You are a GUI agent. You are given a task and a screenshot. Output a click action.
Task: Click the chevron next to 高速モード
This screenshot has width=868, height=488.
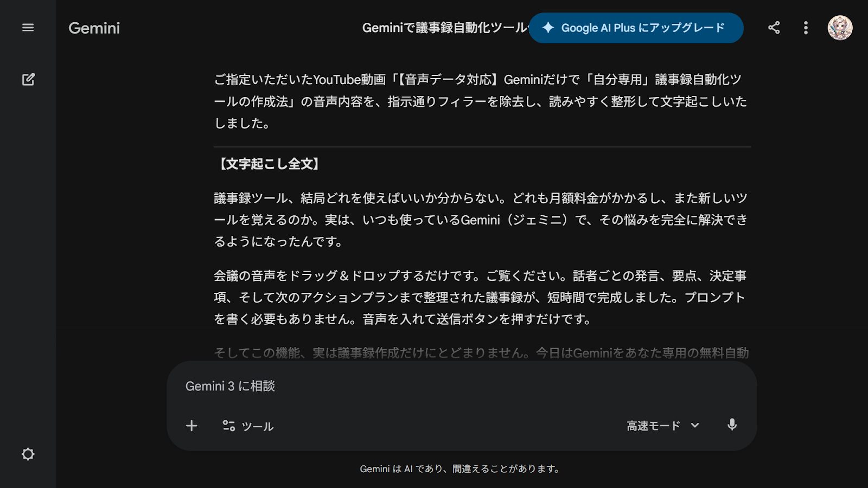(695, 426)
